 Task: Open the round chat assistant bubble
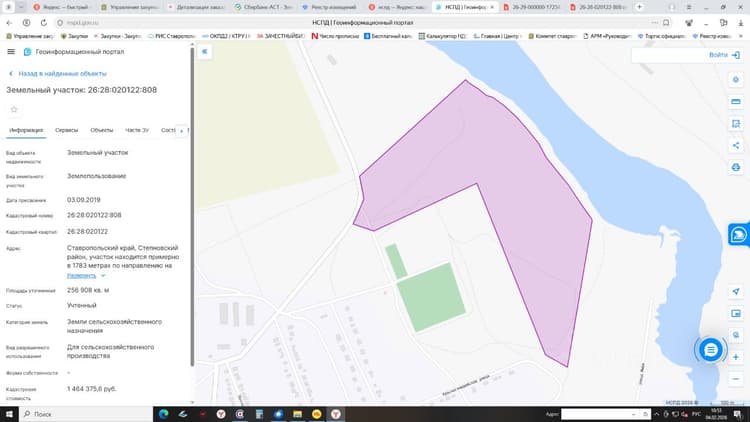click(x=710, y=350)
